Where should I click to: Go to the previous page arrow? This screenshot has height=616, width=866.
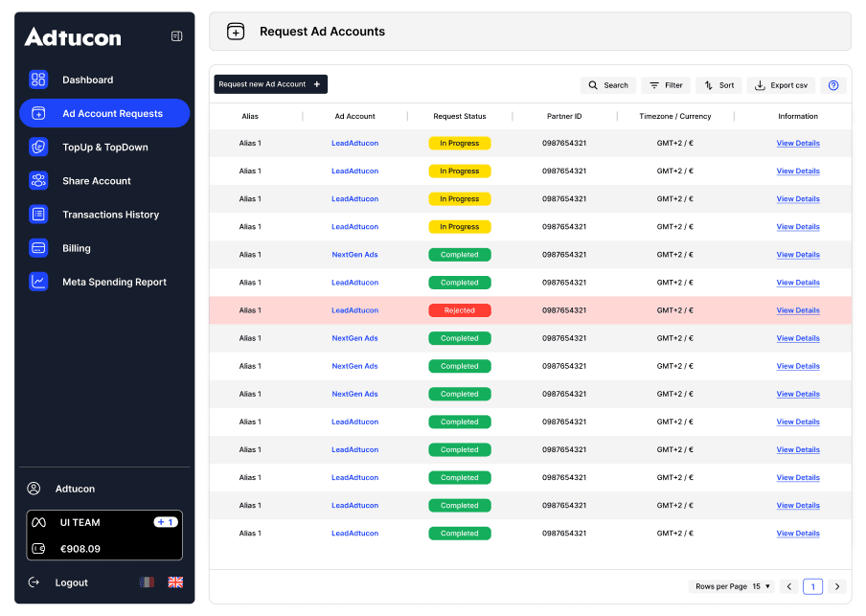point(789,586)
